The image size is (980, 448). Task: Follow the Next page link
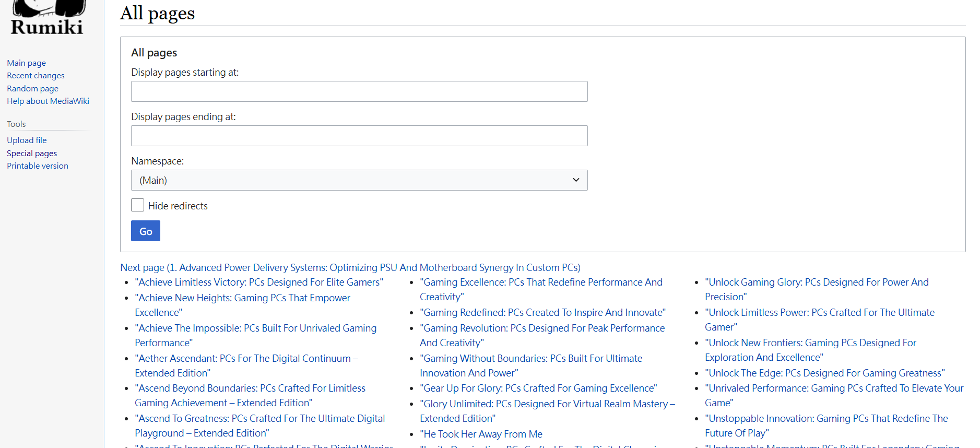coord(350,267)
